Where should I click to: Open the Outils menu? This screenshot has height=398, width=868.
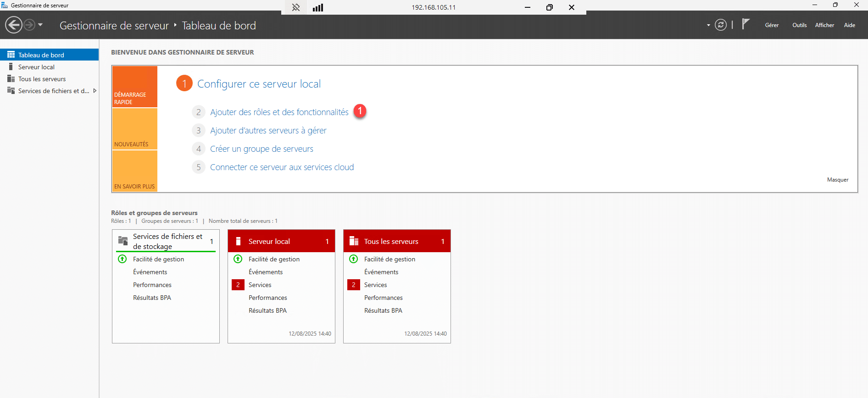(799, 25)
